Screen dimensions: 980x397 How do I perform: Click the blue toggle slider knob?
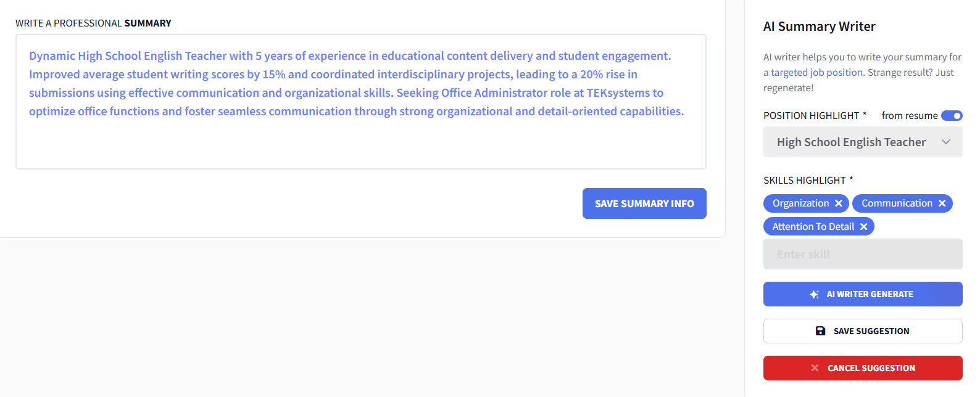(x=957, y=115)
